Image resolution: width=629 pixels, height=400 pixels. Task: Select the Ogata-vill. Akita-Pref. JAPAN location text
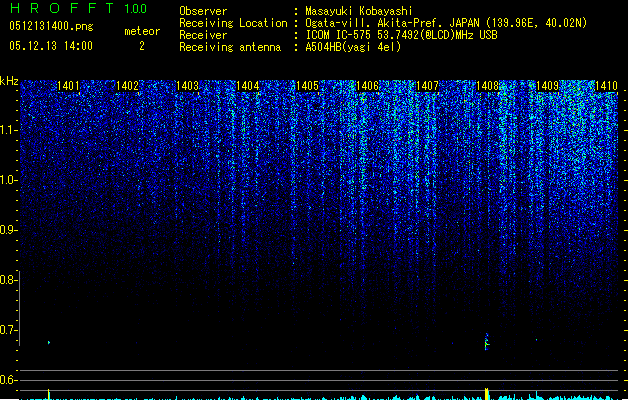click(x=446, y=23)
